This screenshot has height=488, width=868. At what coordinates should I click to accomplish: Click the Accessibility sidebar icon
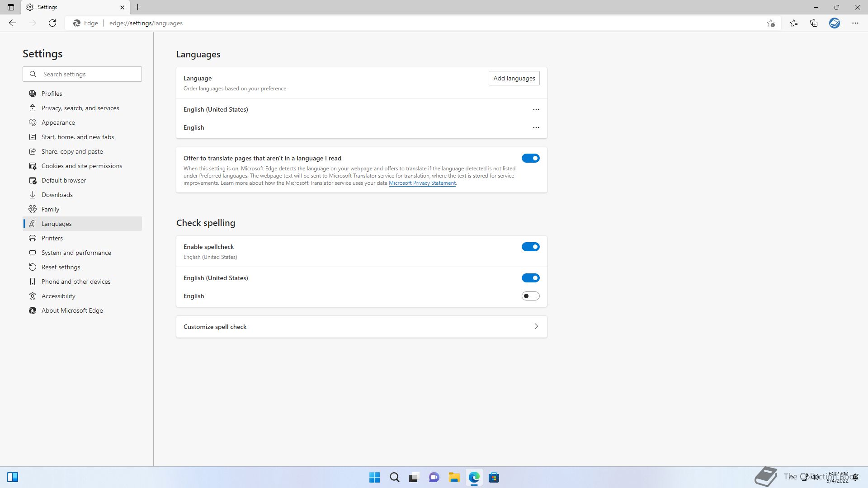coord(33,296)
